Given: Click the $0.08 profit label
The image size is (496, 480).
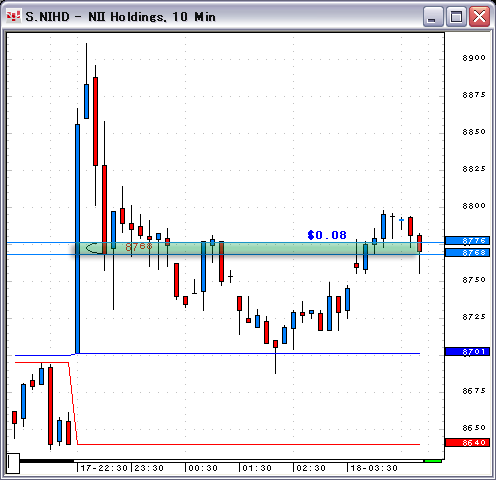Looking at the screenshot, I should 327,235.
